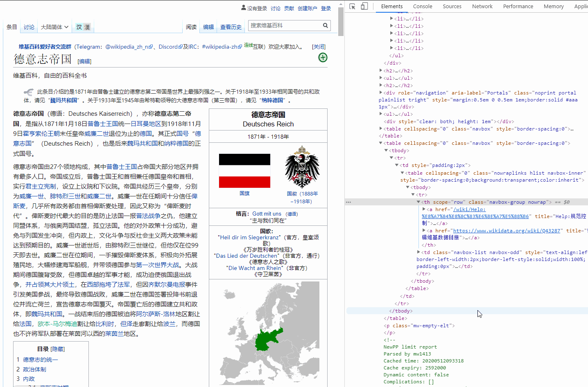Open the 贡献 link in top bar
The width and height of the screenshot is (588, 387).
pyautogui.click(x=289, y=8)
